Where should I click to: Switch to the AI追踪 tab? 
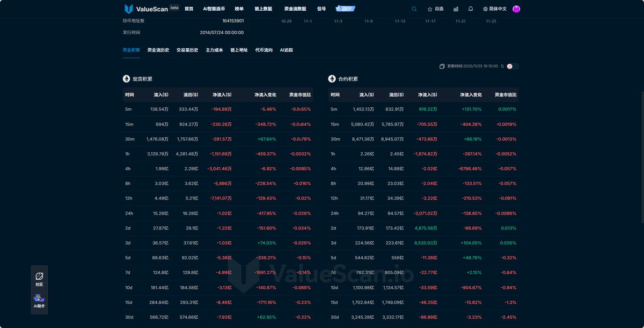coord(287,50)
